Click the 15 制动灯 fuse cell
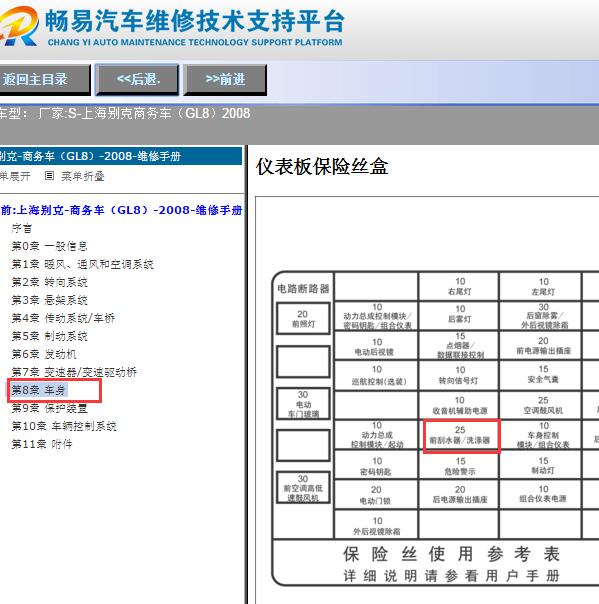Viewport: 599px width, 604px height. click(542, 465)
